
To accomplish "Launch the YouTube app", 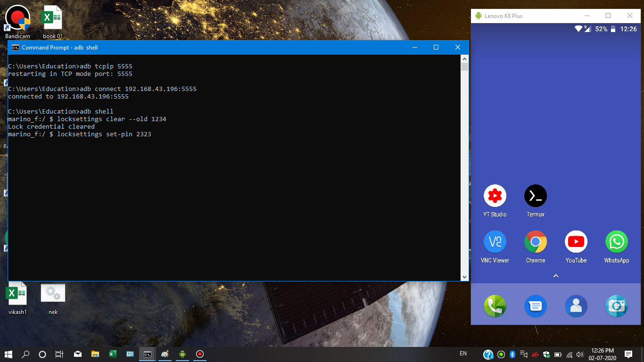I will (576, 242).
